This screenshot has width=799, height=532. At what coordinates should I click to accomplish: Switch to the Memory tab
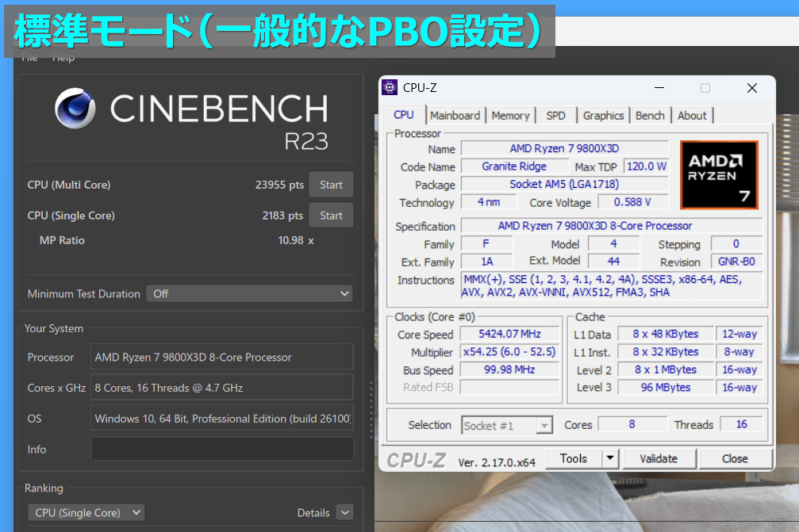pos(510,116)
